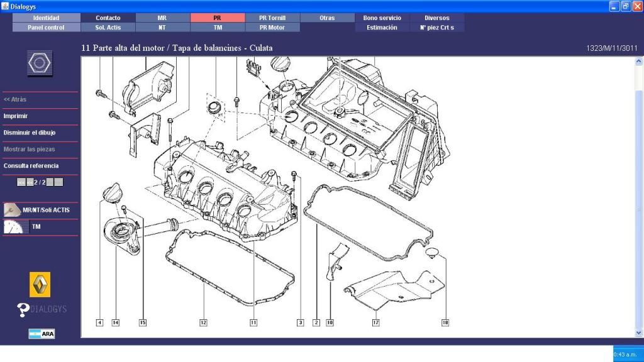Click the vertical scrollbar down arrow
This screenshot has width=644, height=362.
coord(639,332)
